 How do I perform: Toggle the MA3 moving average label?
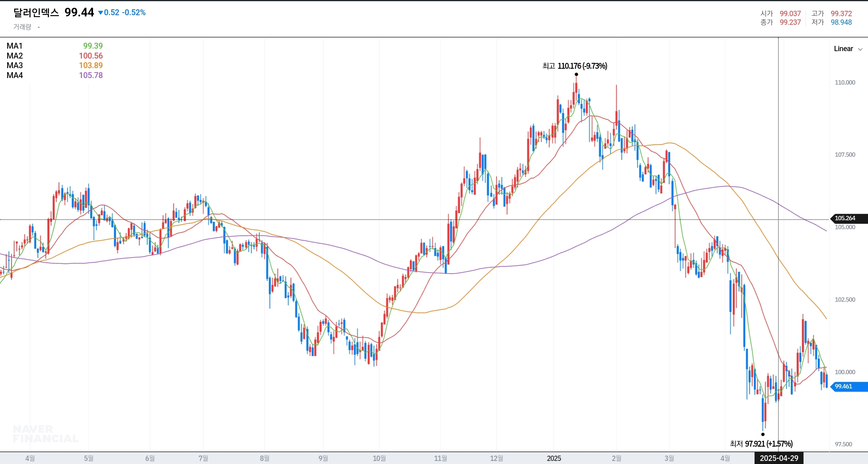coord(15,65)
